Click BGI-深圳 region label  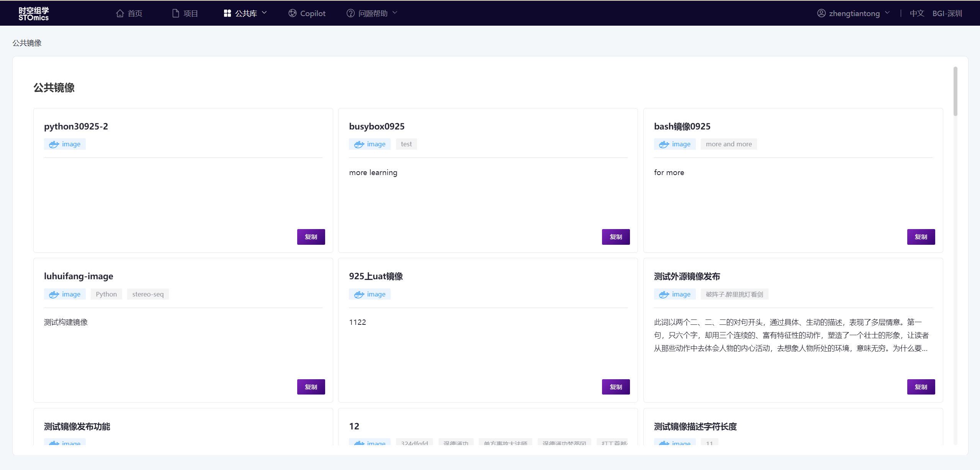click(947, 13)
